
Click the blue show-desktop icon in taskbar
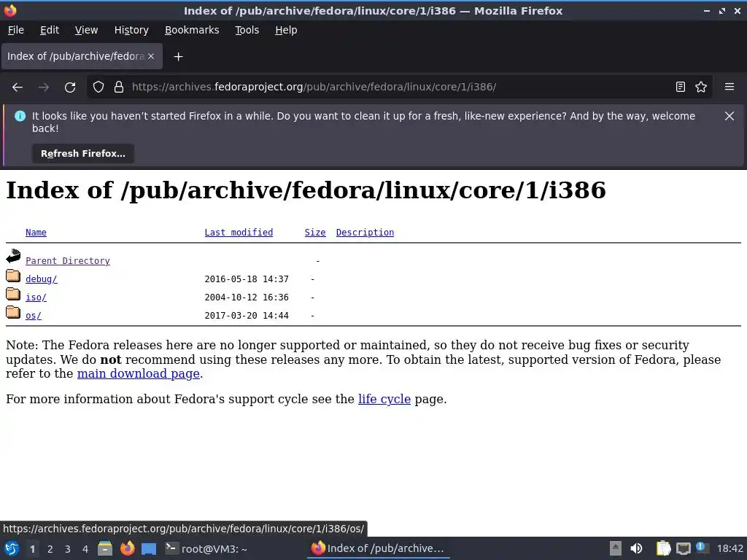149,549
